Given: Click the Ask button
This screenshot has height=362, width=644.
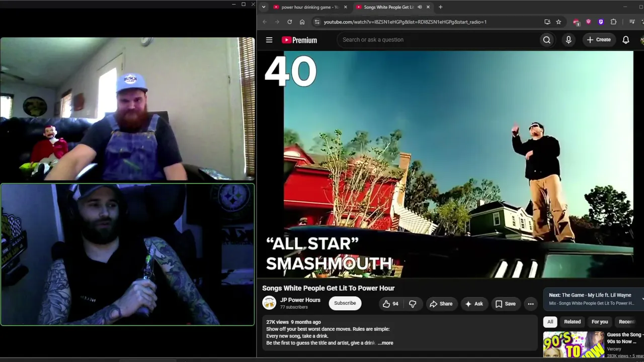Looking at the screenshot, I should click(x=474, y=304).
